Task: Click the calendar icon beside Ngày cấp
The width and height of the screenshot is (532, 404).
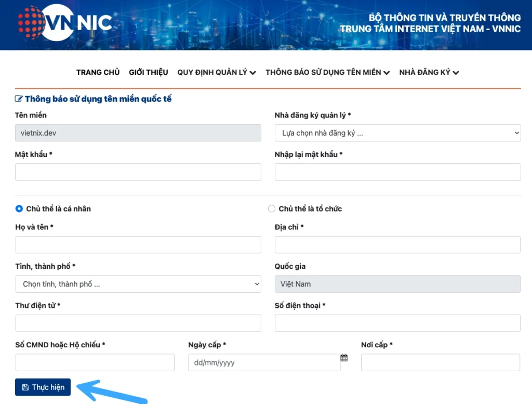Action: tap(344, 358)
